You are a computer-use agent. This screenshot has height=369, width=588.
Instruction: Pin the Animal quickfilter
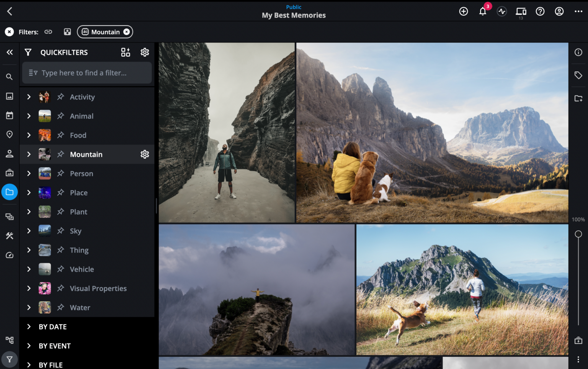61,116
